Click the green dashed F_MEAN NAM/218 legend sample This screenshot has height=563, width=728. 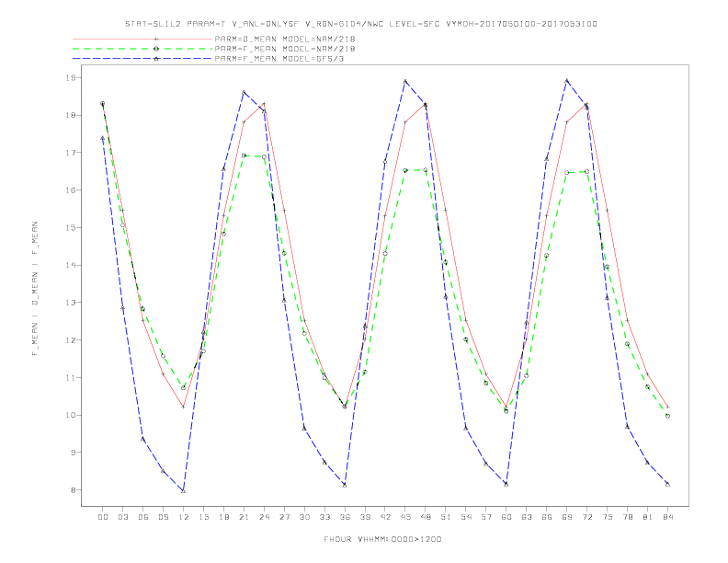142,49
